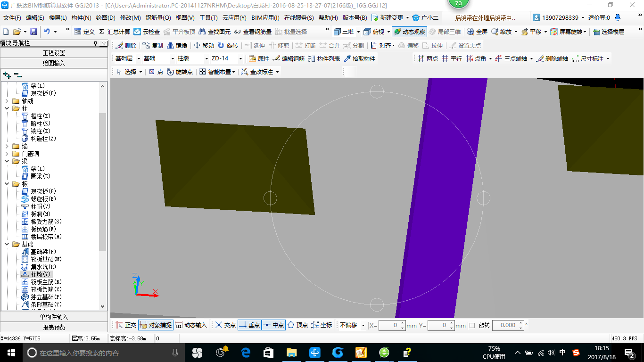This screenshot has width=644, height=362.
Task: Click the 绘图输入 panel button
Action: coord(54,63)
